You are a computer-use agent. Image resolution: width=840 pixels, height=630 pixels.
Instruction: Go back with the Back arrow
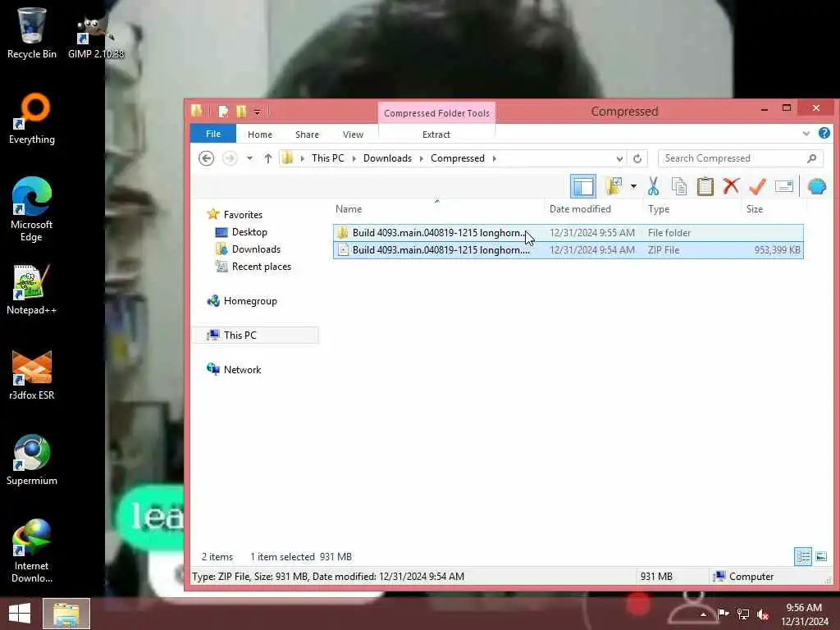point(206,158)
